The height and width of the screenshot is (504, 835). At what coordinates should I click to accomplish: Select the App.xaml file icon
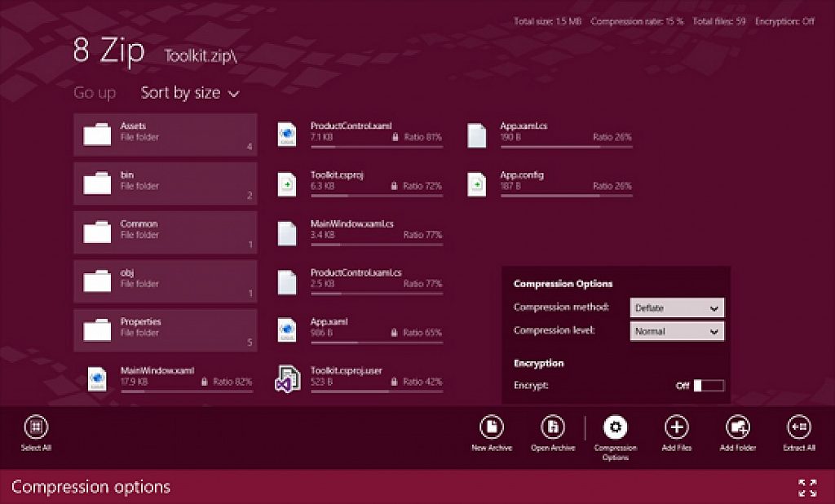pyautogui.click(x=287, y=330)
